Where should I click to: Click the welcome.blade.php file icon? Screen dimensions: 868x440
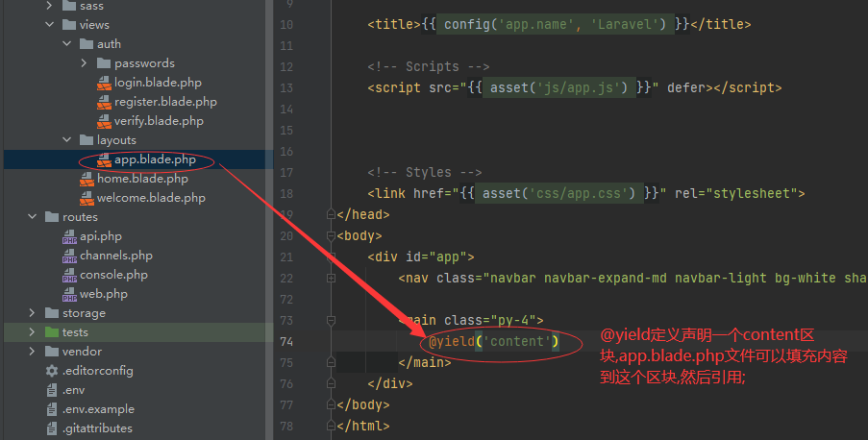click(87, 198)
